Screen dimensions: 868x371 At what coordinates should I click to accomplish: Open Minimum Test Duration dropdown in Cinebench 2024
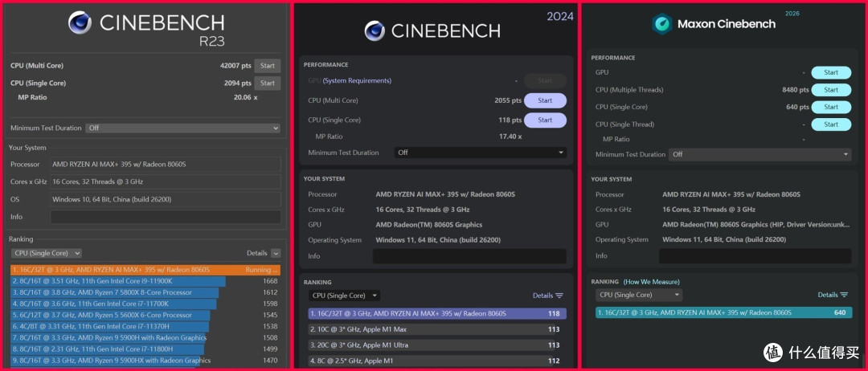(x=480, y=153)
